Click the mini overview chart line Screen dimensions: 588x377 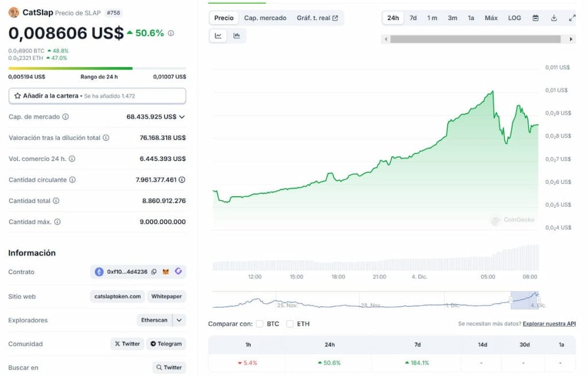pyautogui.click(x=376, y=301)
